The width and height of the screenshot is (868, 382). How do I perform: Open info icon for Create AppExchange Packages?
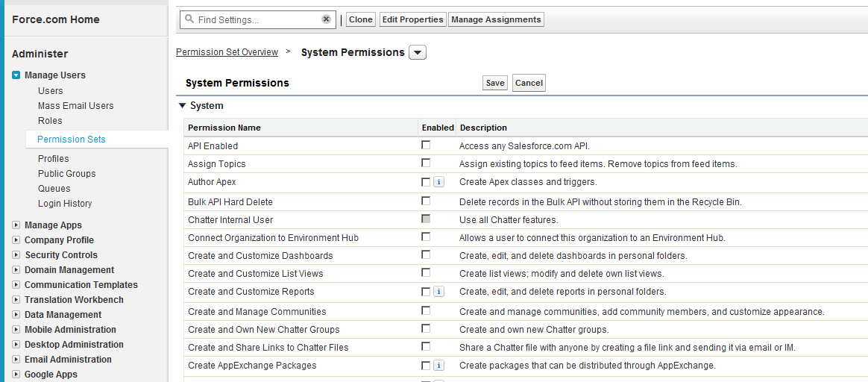pos(438,366)
